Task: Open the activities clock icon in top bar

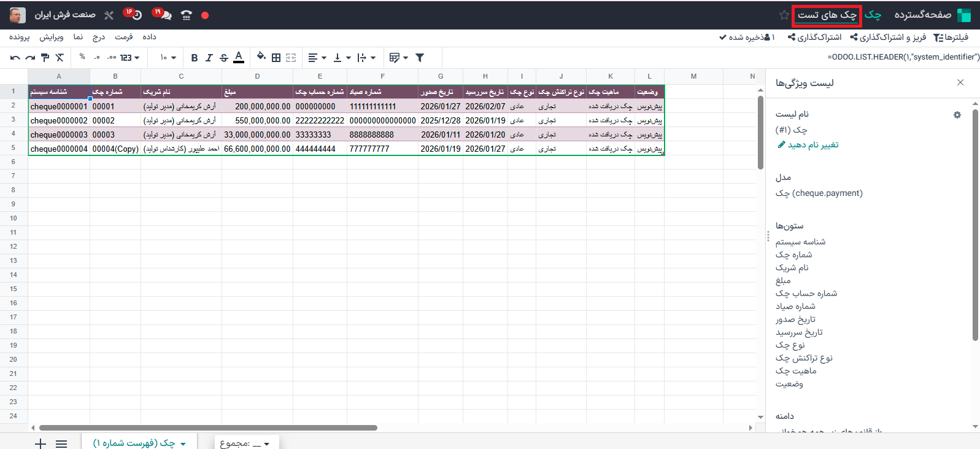Action: point(134,15)
